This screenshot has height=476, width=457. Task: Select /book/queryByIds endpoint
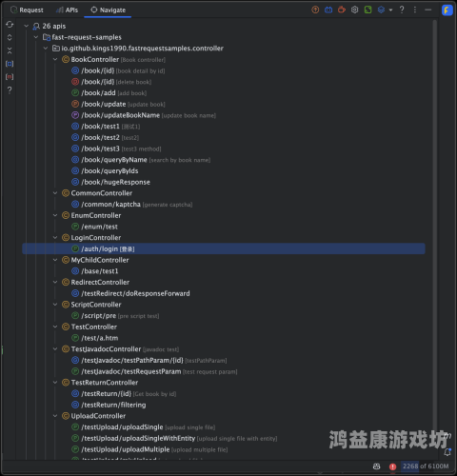tap(105, 170)
